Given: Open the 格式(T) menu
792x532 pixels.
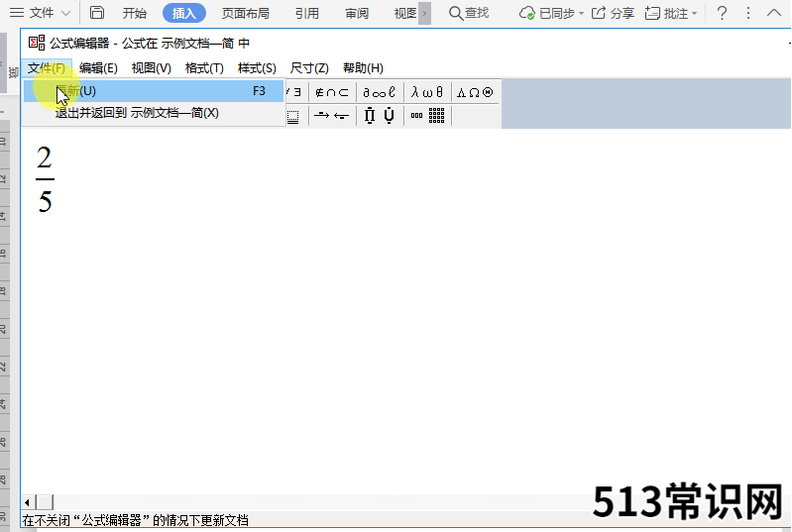Looking at the screenshot, I should (x=204, y=67).
